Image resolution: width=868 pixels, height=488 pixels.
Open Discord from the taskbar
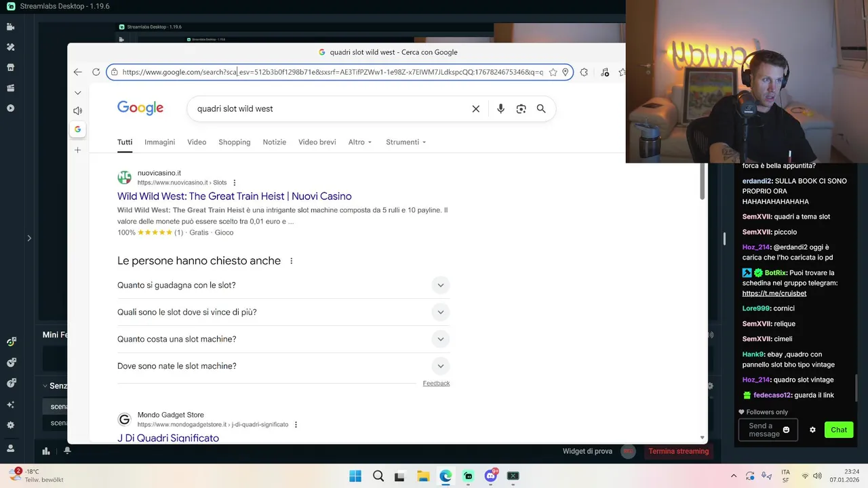click(x=491, y=476)
